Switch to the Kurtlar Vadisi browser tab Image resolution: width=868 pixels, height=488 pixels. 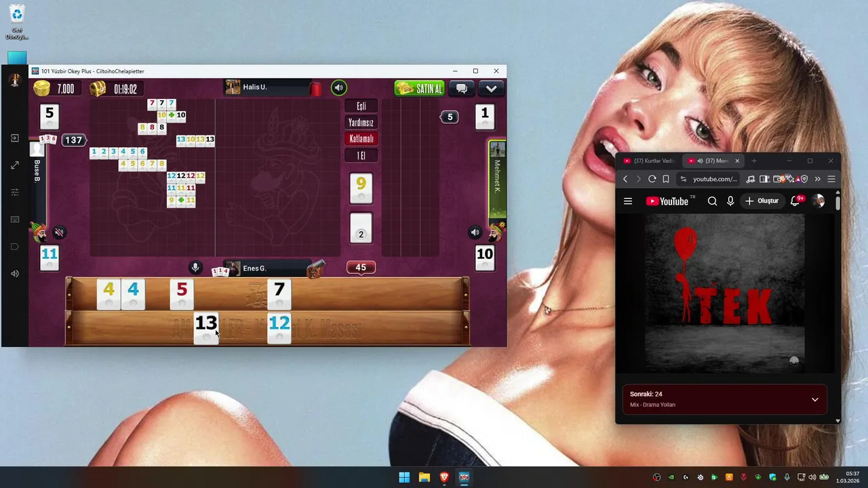tap(649, 161)
